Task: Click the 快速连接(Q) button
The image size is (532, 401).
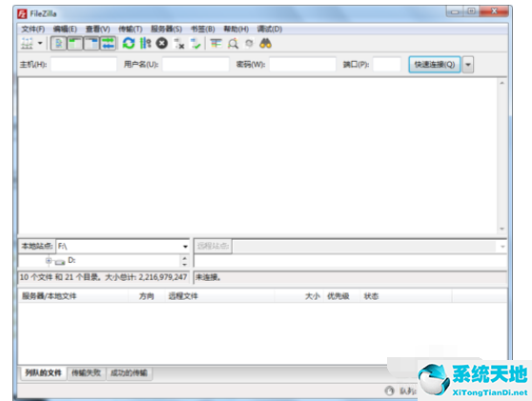Action: click(x=435, y=65)
